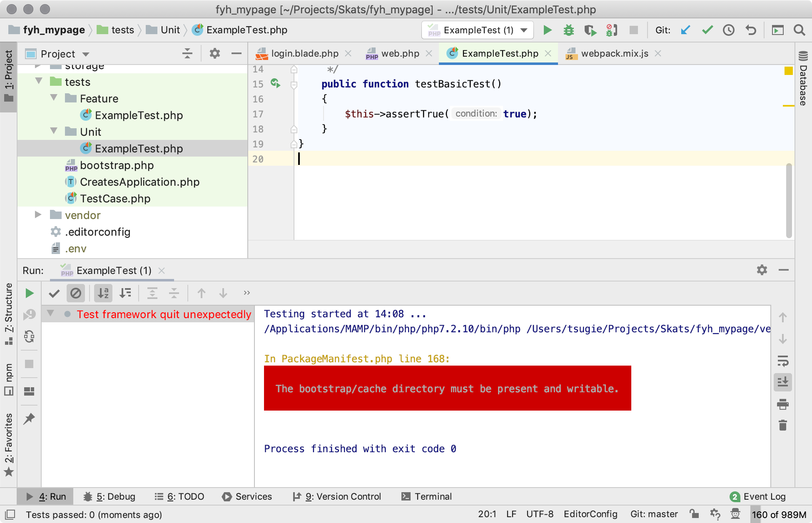
Task: Run ExampleTest with coverage
Action: [x=590, y=30]
